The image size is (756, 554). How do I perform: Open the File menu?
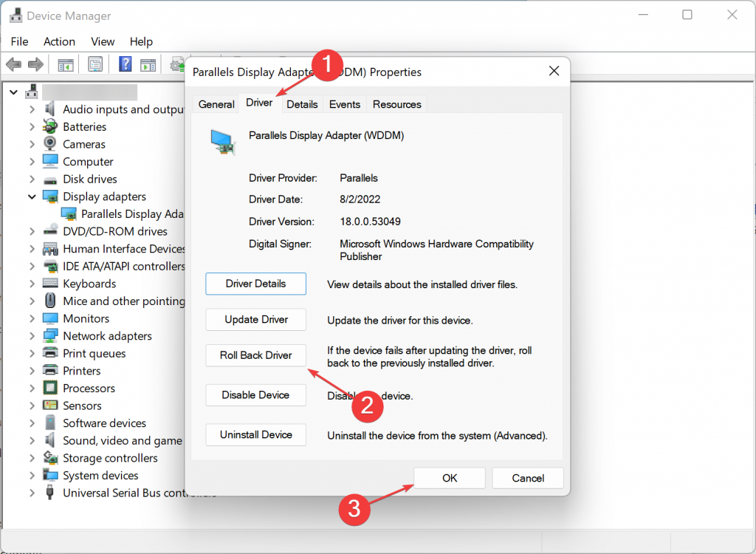20,41
